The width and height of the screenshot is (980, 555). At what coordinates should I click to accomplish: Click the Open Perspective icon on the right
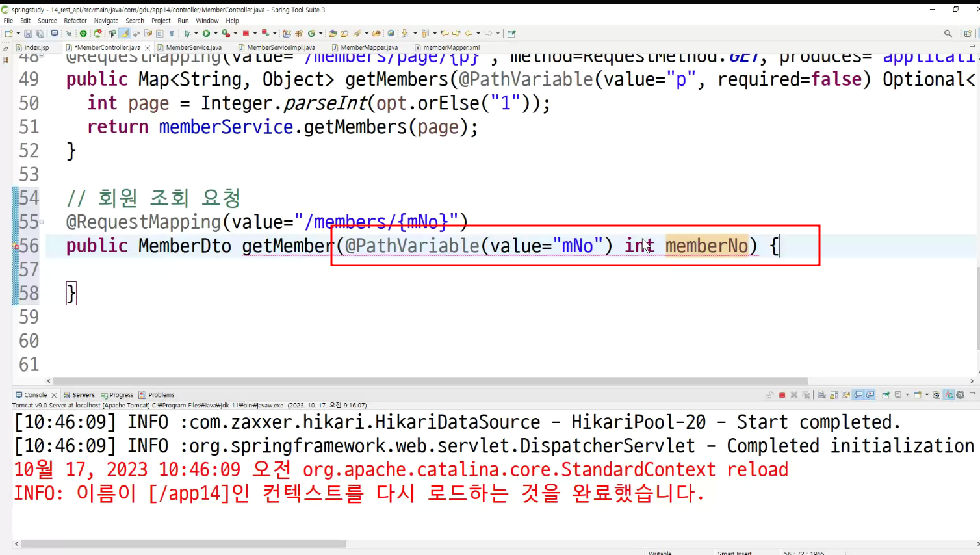pos(968,34)
